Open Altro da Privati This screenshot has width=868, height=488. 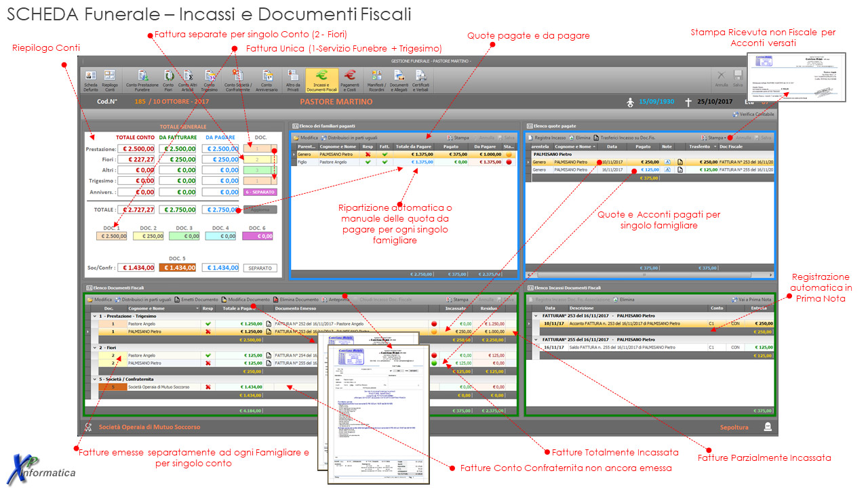tap(293, 80)
